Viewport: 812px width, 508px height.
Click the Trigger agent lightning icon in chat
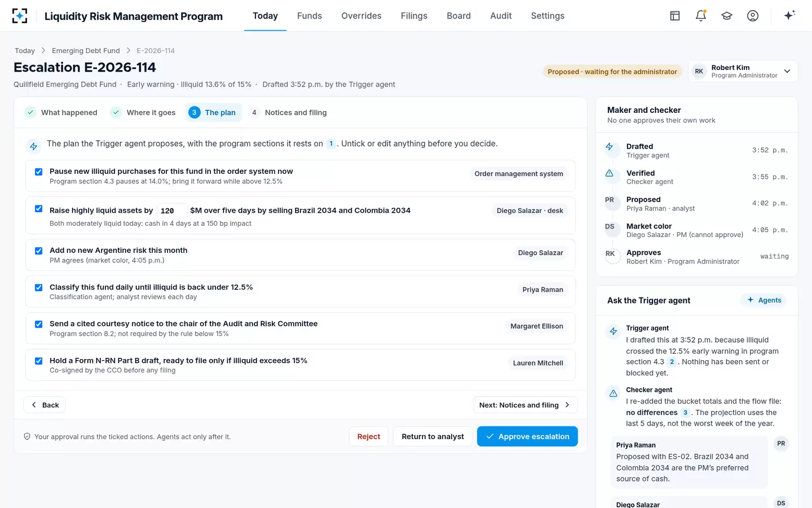[614, 332]
